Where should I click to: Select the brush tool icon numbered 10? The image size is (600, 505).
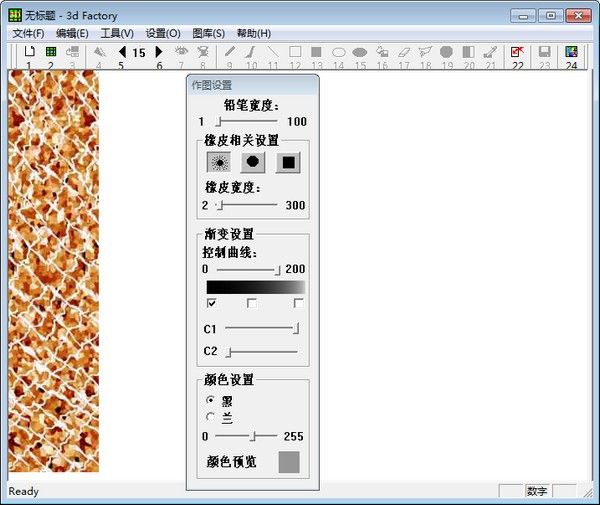tap(251, 51)
